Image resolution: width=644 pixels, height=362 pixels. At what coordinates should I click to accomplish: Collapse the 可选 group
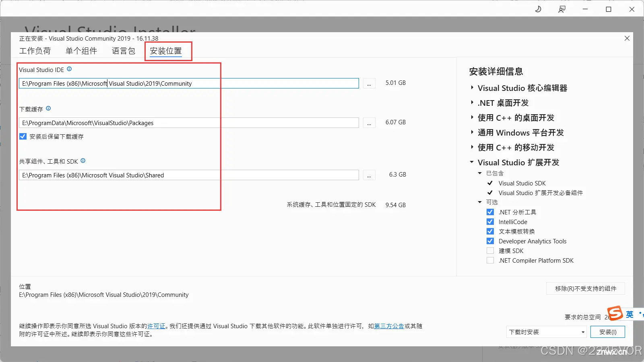[480, 202]
